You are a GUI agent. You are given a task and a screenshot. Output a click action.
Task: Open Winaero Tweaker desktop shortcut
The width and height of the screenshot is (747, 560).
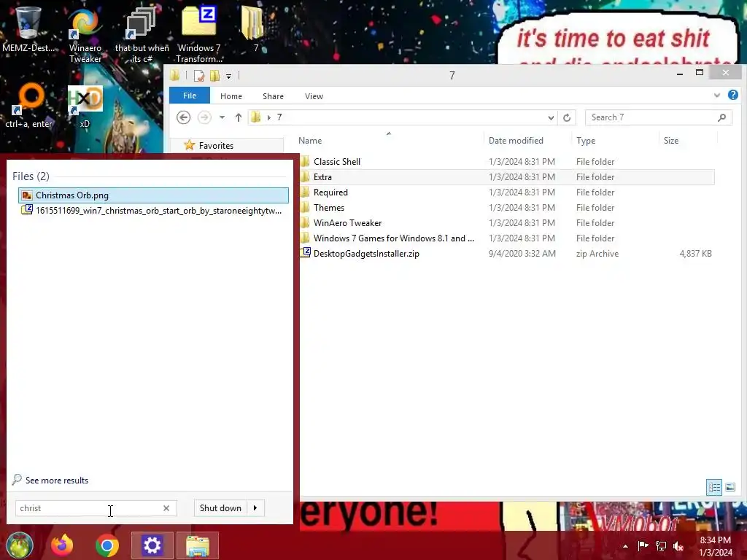click(85, 34)
